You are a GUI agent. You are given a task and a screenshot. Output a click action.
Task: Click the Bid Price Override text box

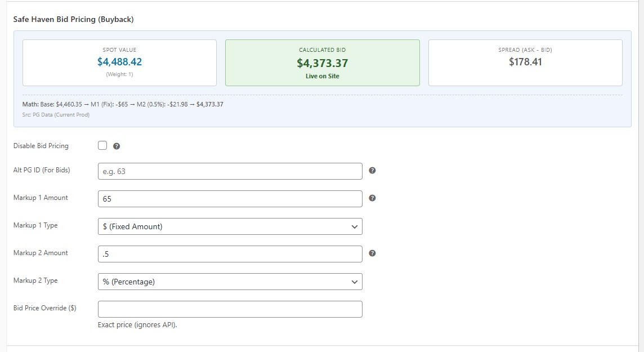230,309
